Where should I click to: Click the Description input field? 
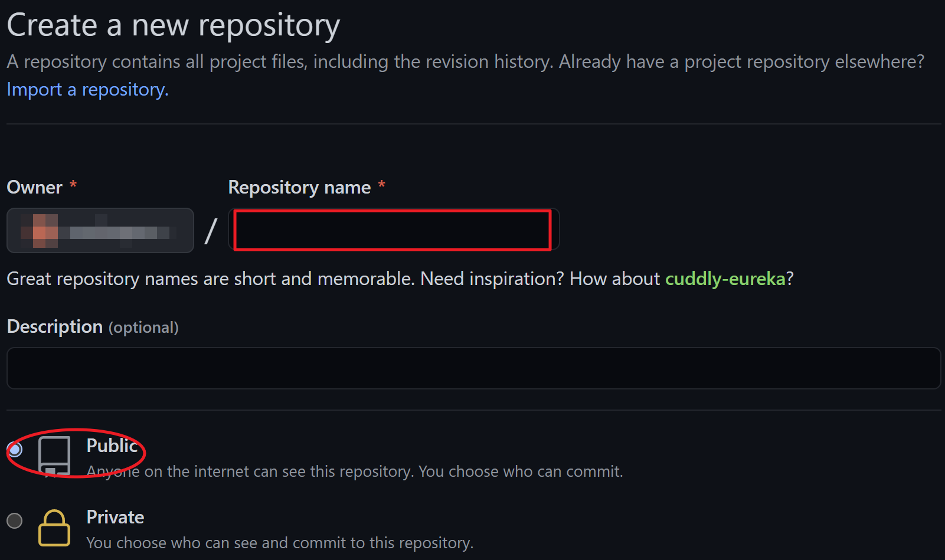tap(473, 368)
